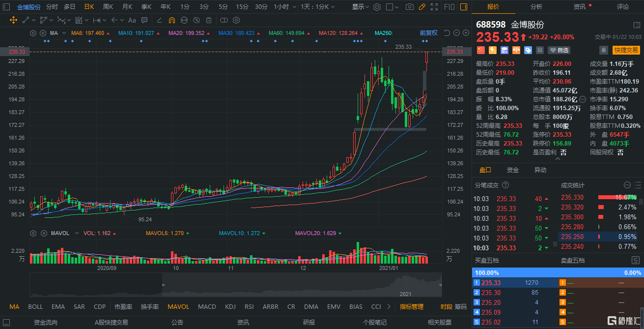Enter fullscreen chart mode icon
Viewport: 644px width, 329px height.
click(434, 7)
